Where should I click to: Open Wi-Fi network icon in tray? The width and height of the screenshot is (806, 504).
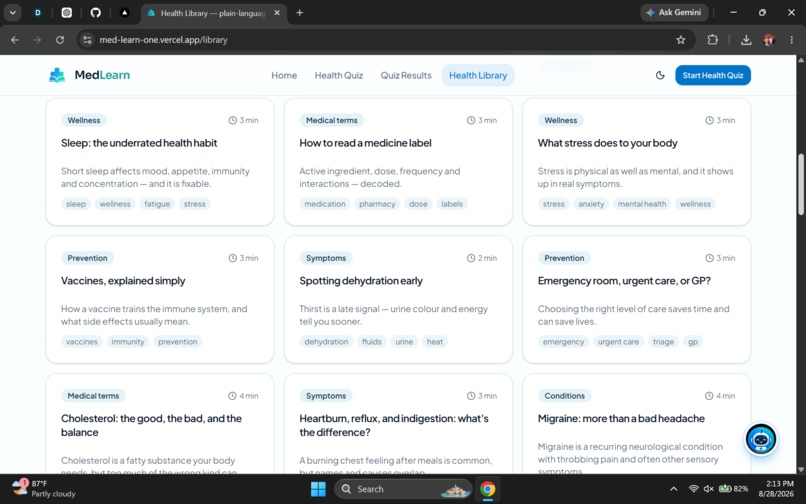693,489
